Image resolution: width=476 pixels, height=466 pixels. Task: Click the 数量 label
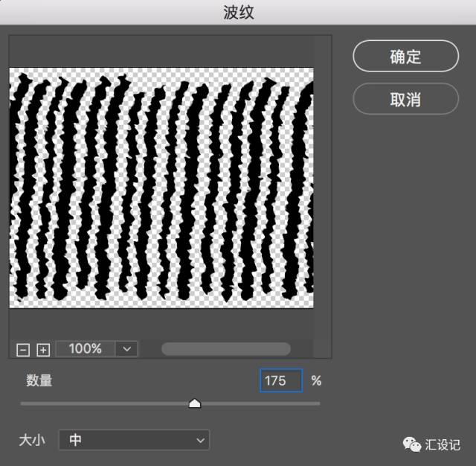tap(39, 380)
